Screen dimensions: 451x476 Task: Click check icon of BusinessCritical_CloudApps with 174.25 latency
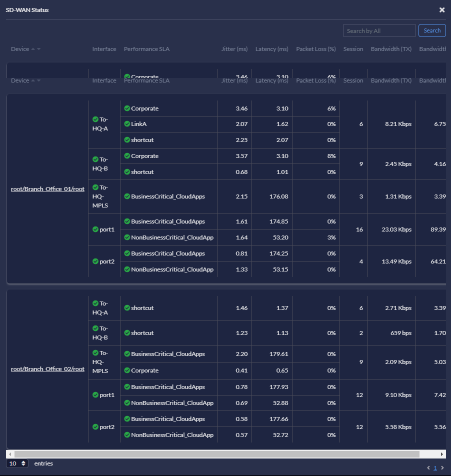point(127,253)
